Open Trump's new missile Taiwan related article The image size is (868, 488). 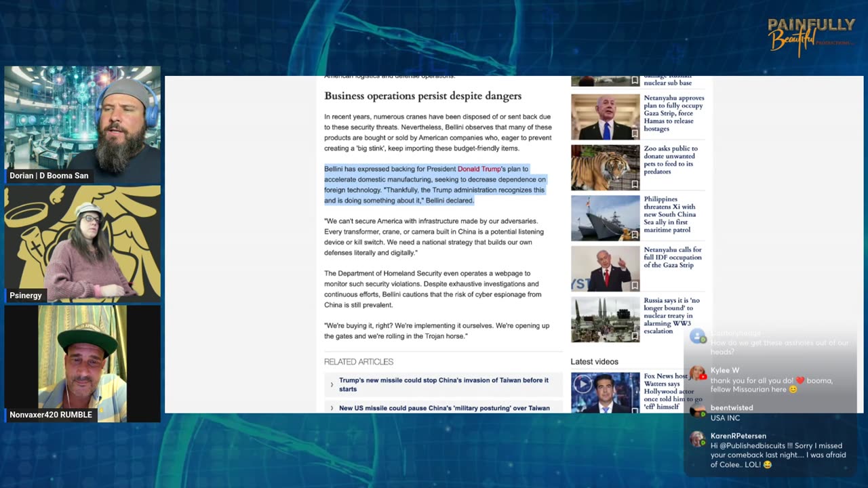(443, 384)
